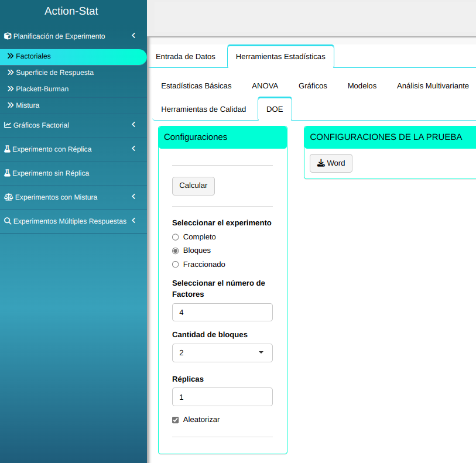Select the Completo experiment radio option
Image resolution: width=476 pixels, height=463 pixels.
(175, 237)
